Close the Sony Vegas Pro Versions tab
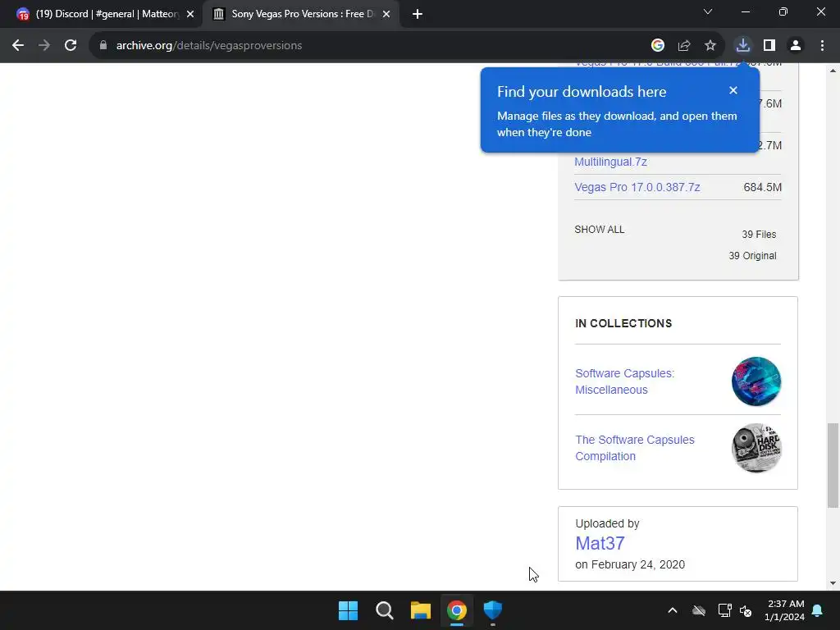 pyautogui.click(x=386, y=14)
